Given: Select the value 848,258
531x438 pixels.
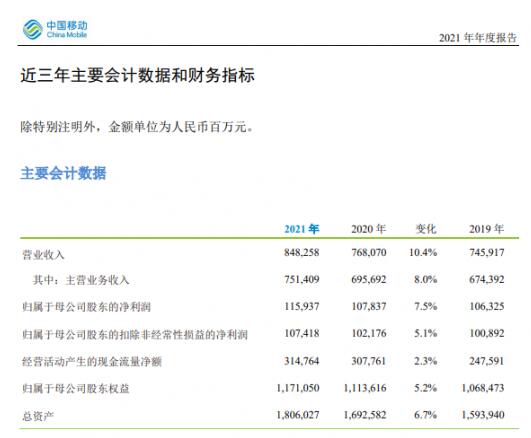Looking at the screenshot, I should (x=302, y=252).
